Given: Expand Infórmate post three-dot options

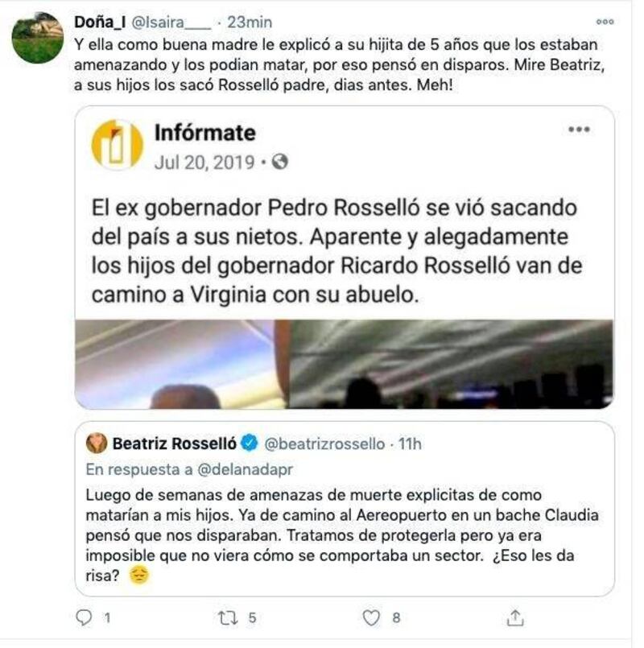Looking at the screenshot, I should [x=579, y=129].
